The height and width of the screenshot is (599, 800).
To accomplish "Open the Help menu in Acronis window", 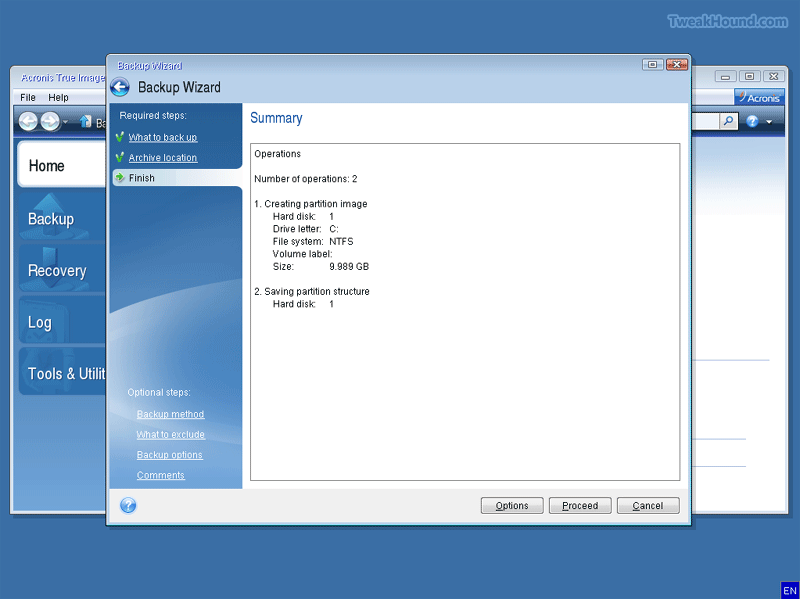I will coord(58,97).
